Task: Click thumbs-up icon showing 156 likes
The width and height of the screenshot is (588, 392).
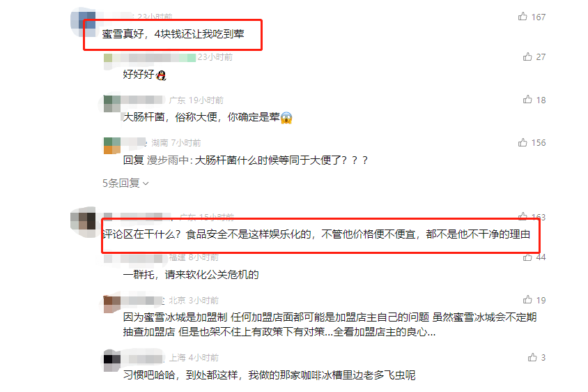Action: (523, 142)
